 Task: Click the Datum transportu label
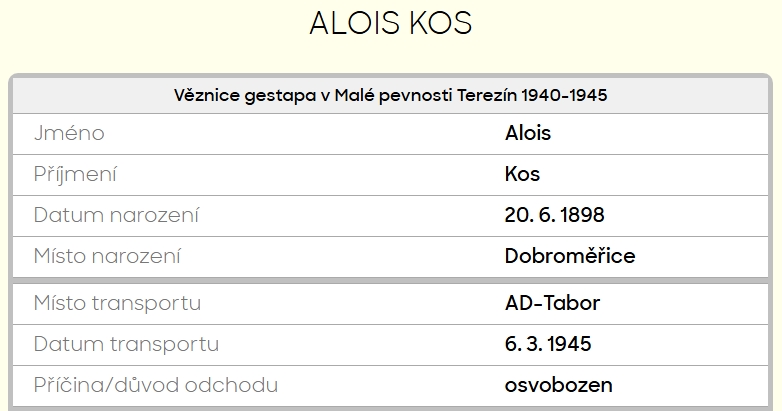pos(126,344)
